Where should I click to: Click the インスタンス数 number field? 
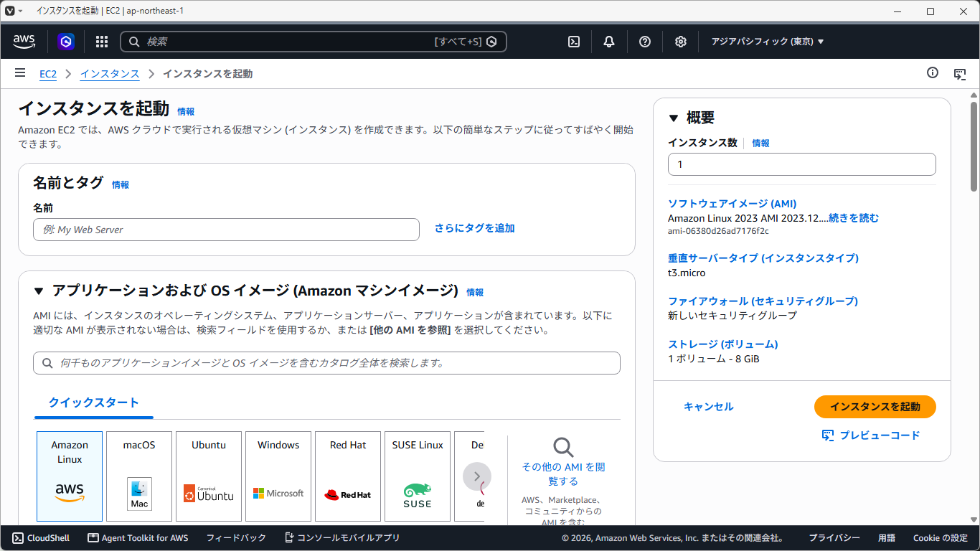pyautogui.click(x=802, y=164)
